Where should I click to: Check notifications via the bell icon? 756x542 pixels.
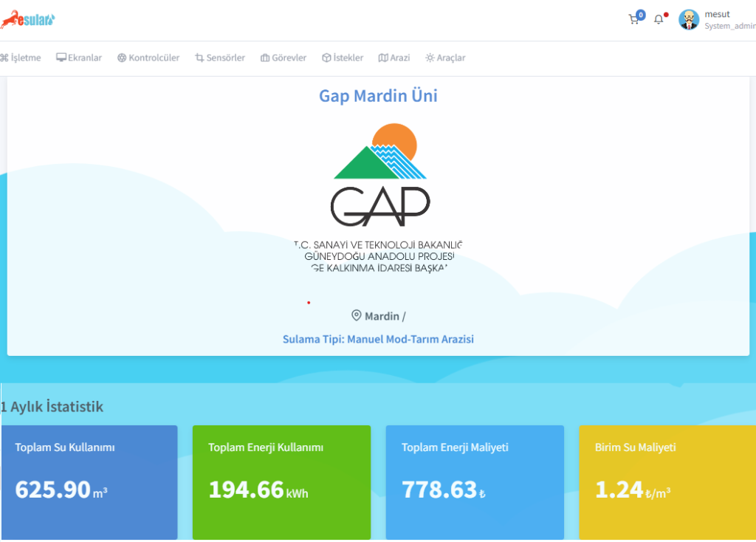point(659,19)
